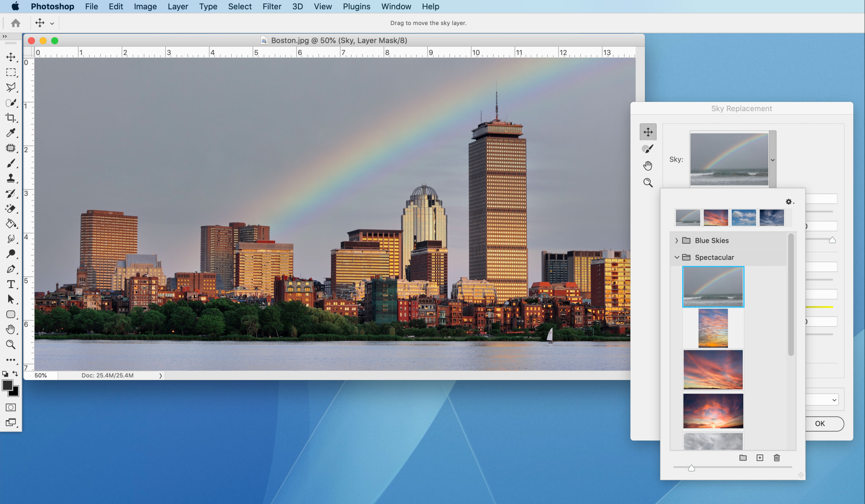Viewport: 865px width, 504px height.
Task: Collapse the Spectacular folder
Action: pos(676,257)
